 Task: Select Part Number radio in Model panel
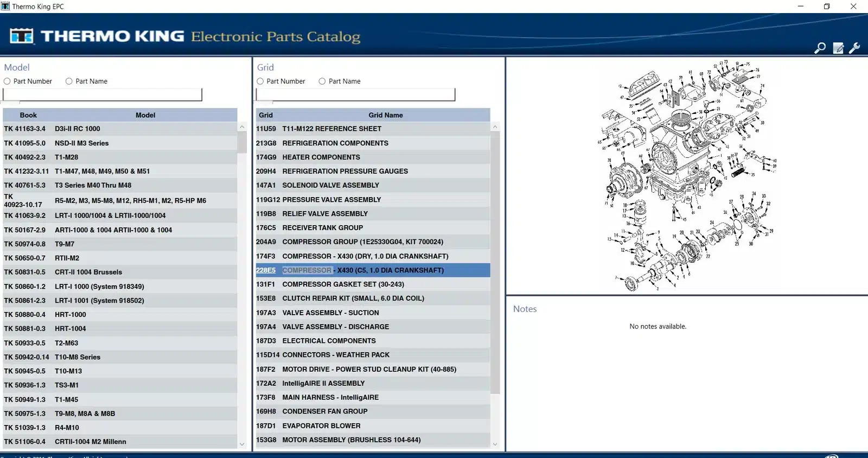coord(7,81)
